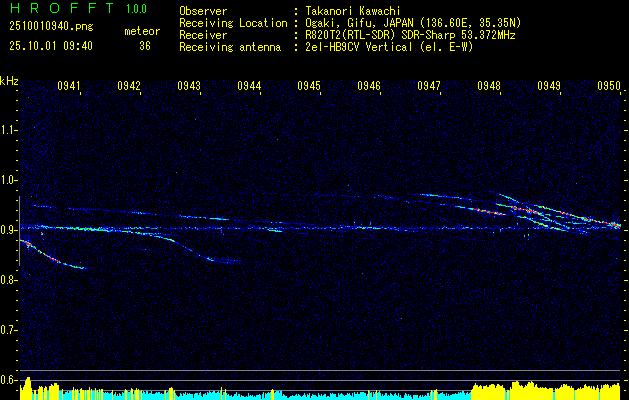Click the 0.8 kHz axis label

coord(8,280)
